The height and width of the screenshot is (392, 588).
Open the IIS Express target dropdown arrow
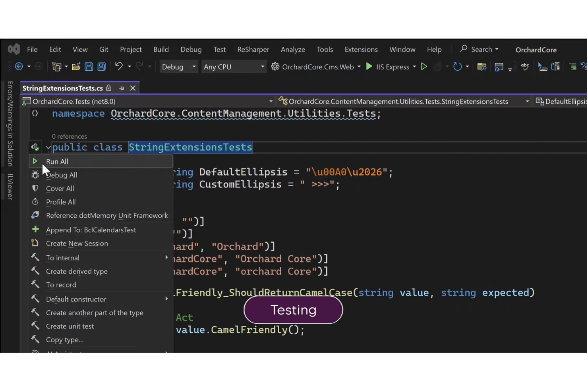pos(414,67)
